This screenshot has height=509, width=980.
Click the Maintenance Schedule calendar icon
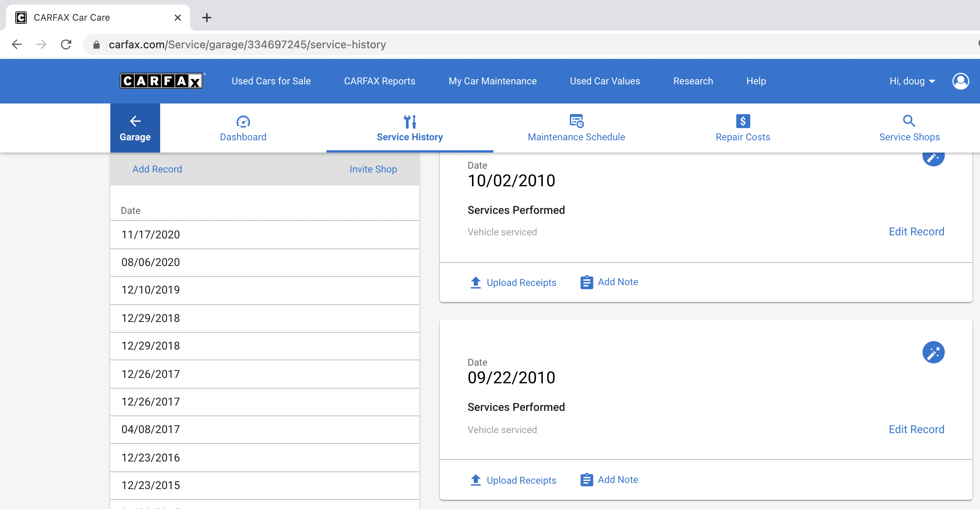click(576, 121)
